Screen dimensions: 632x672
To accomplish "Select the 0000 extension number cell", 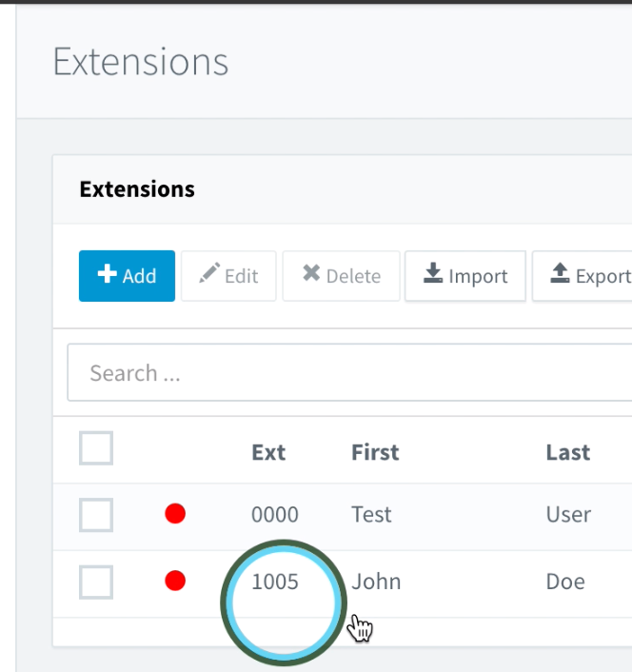I will 275,515.
